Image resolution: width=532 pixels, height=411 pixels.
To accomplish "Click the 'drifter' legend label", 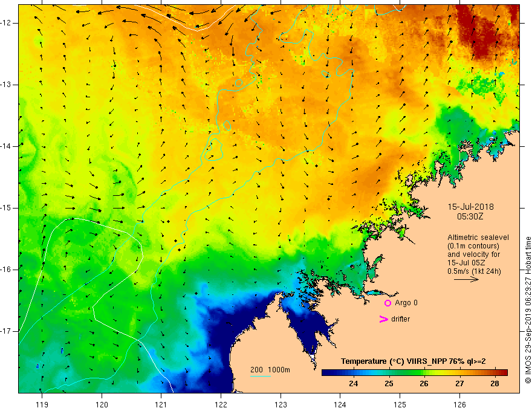I will [400, 319].
